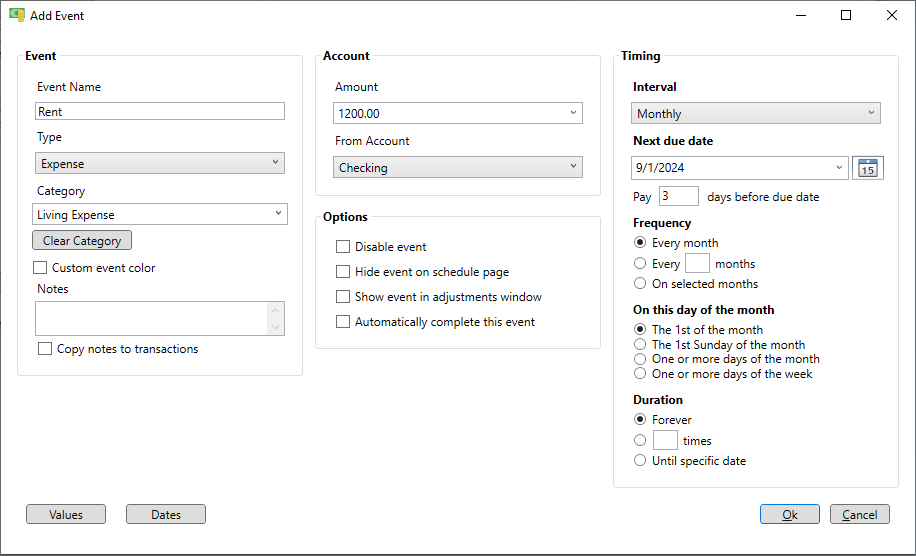Click the Clear Category button
The height and width of the screenshot is (556, 916).
coord(82,241)
